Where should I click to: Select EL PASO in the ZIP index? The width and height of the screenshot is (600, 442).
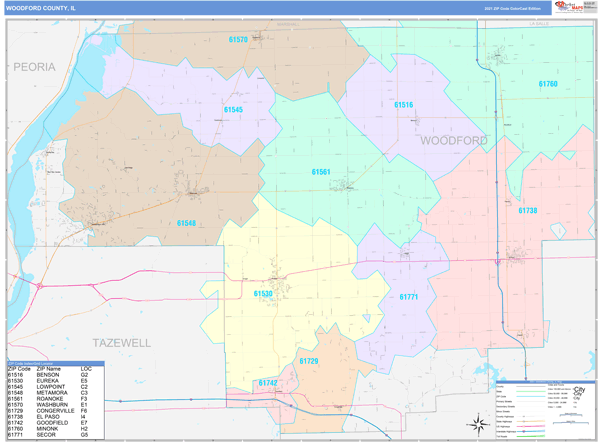click(48, 417)
